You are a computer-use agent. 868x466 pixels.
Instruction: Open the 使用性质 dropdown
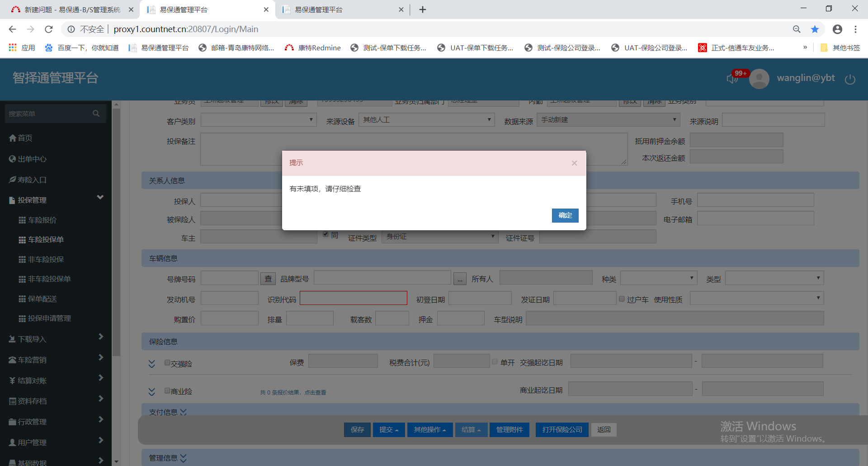coord(756,298)
